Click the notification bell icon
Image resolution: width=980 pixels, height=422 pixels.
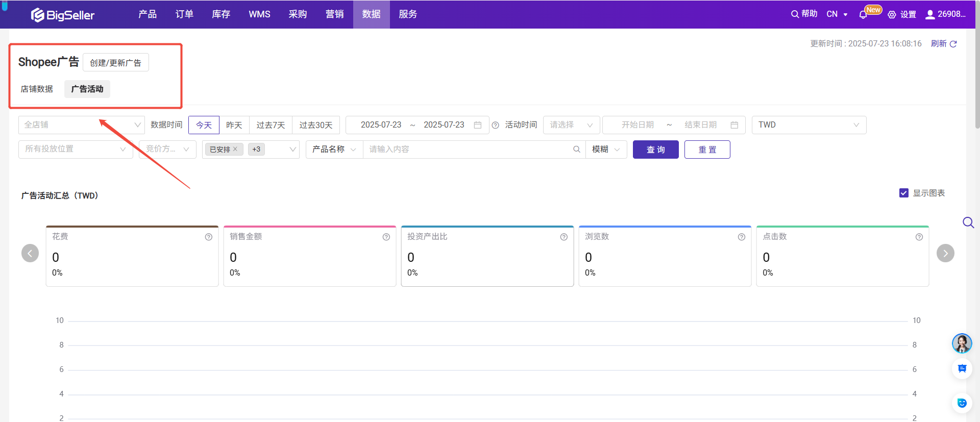tap(863, 15)
